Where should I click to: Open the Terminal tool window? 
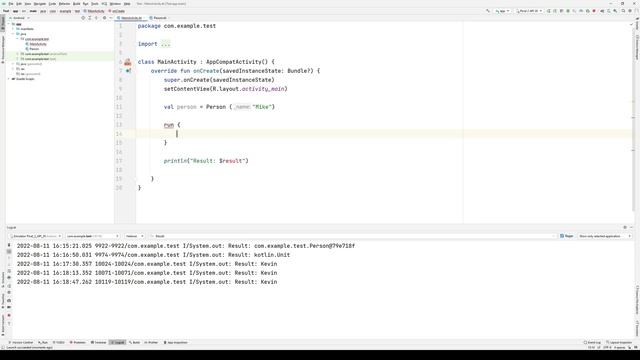[98, 342]
